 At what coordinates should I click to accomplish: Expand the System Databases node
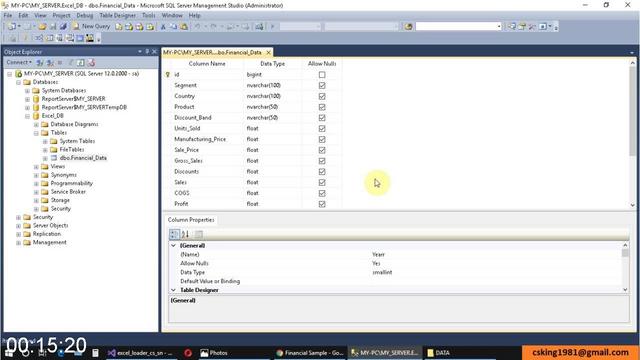[x=27, y=91]
